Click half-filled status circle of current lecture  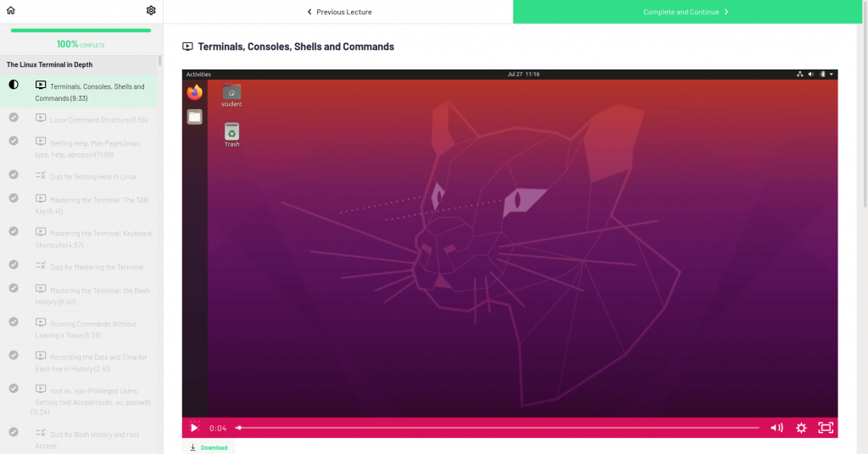click(x=14, y=85)
